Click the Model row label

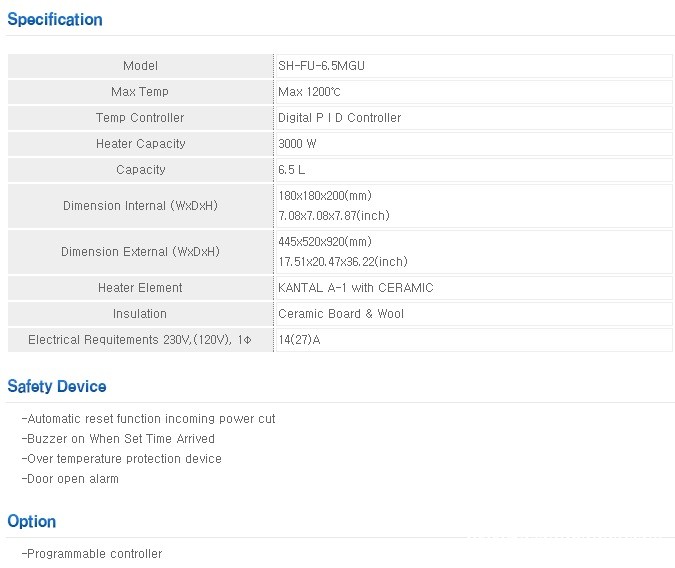click(x=140, y=66)
